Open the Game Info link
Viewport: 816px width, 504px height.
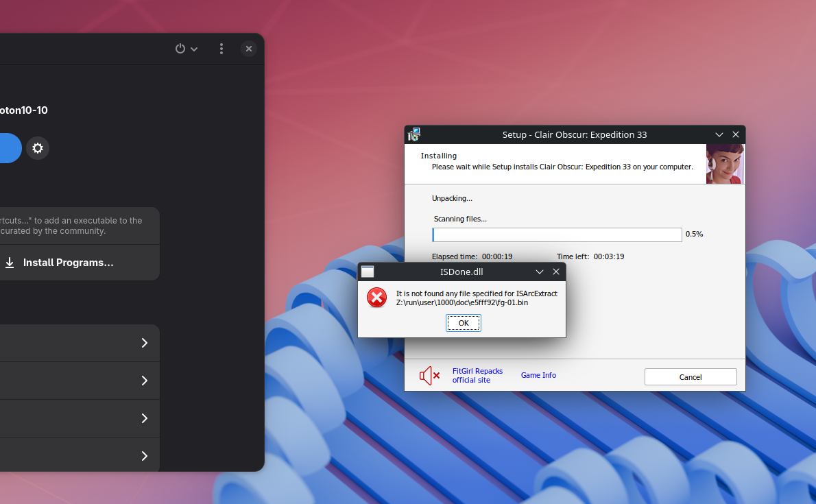[x=538, y=375]
